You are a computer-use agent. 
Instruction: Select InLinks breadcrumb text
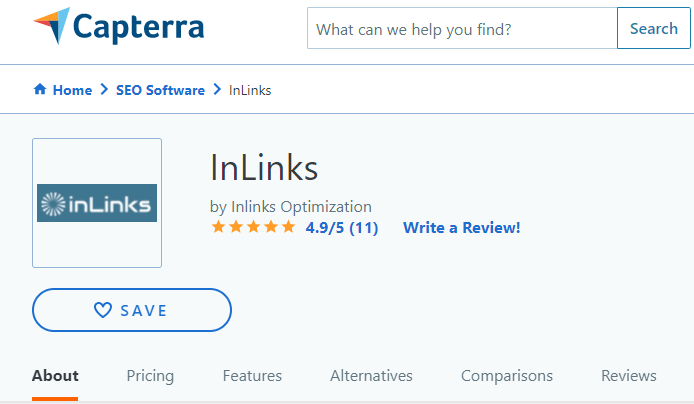[x=250, y=90]
